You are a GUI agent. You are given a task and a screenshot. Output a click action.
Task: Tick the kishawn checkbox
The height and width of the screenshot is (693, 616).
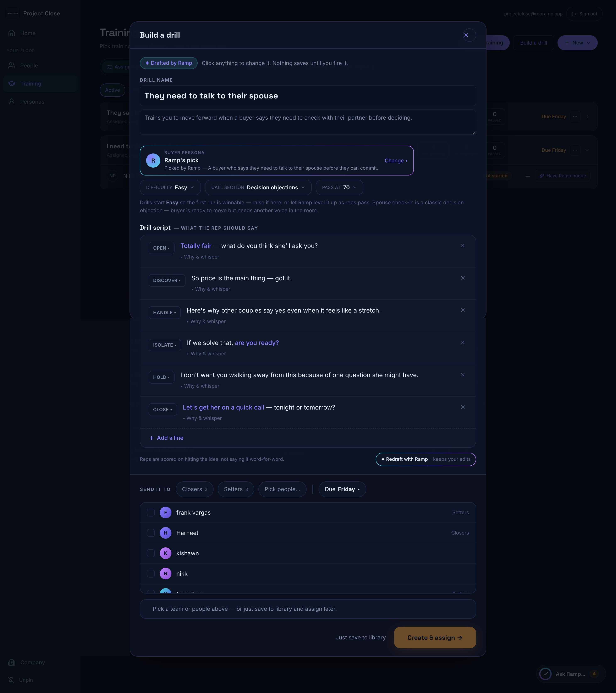coord(151,553)
